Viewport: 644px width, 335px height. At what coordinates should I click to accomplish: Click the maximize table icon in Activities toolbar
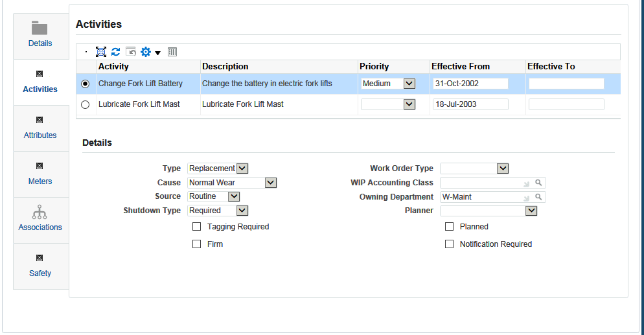click(101, 52)
